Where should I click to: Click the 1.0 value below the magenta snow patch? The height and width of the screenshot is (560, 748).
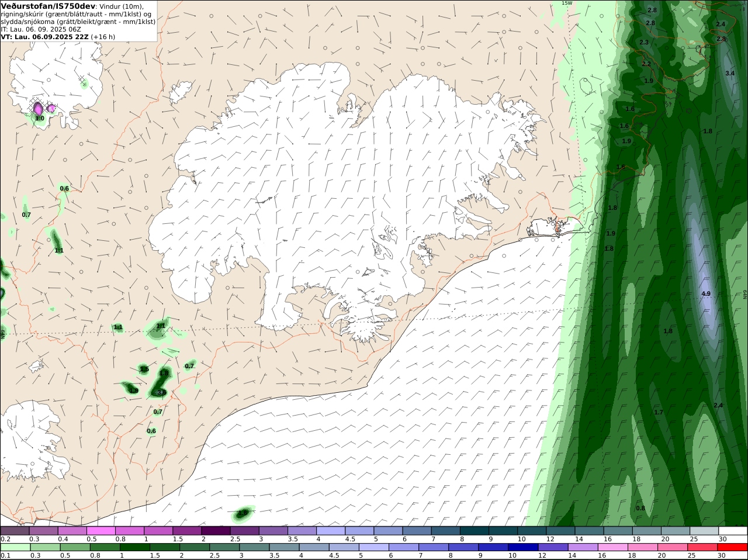40,118
